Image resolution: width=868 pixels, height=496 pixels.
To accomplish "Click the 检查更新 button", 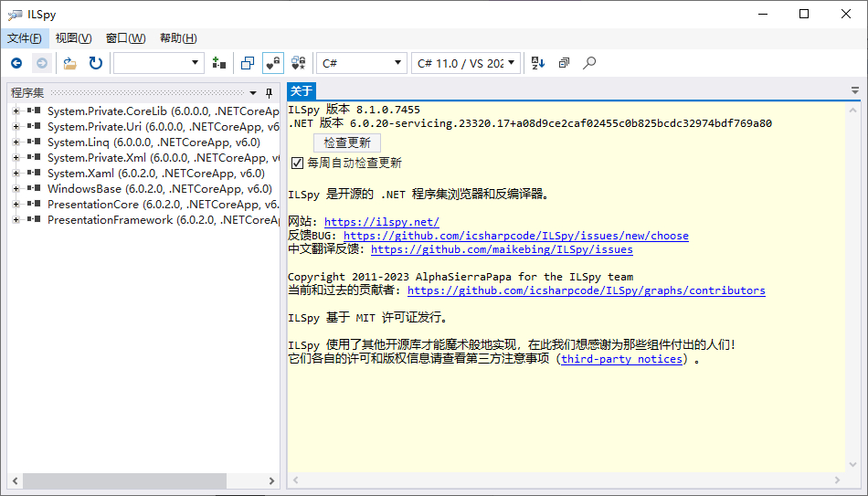I will click(x=347, y=142).
